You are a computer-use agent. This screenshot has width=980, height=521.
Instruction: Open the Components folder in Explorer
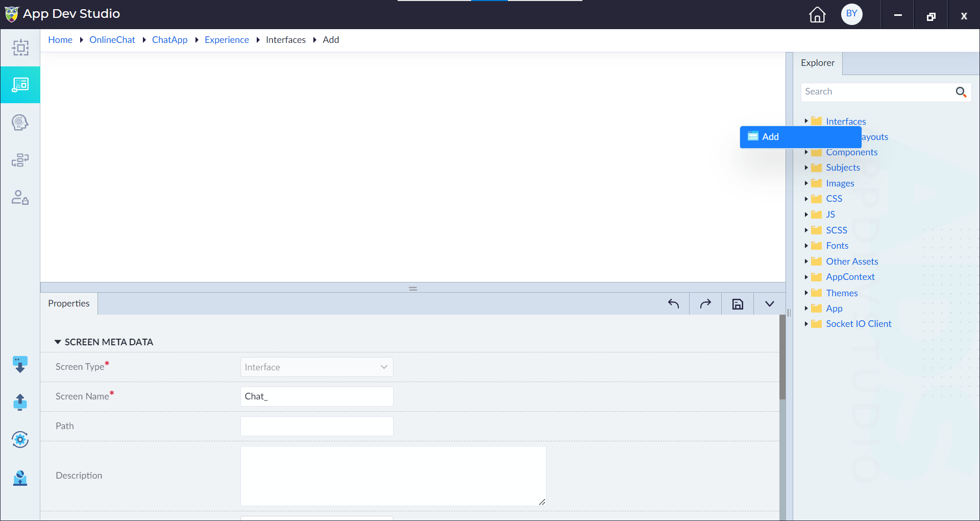pos(852,152)
